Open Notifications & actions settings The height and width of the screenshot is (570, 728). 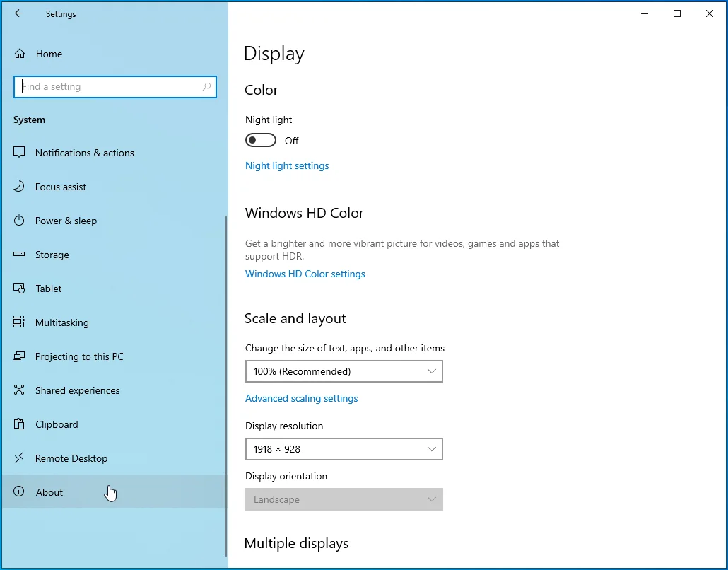coord(114,153)
